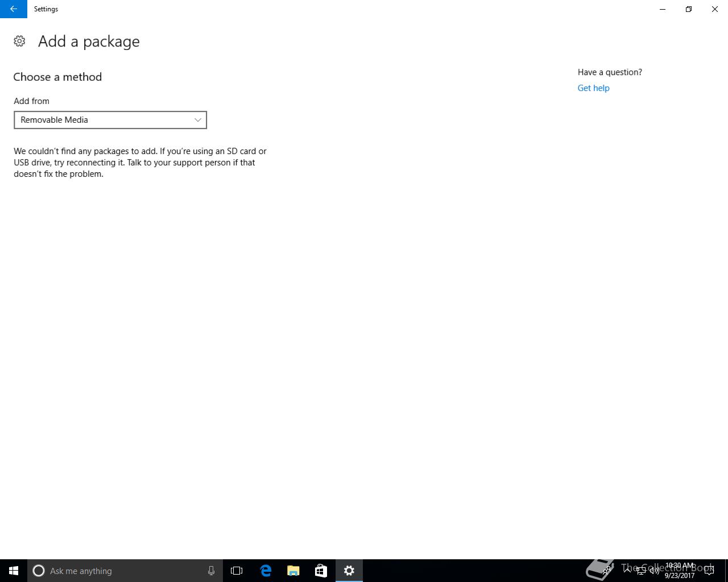This screenshot has width=728, height=582.
Task: Focus the Ask me anything search box
Action: click(x=125, y=571)
